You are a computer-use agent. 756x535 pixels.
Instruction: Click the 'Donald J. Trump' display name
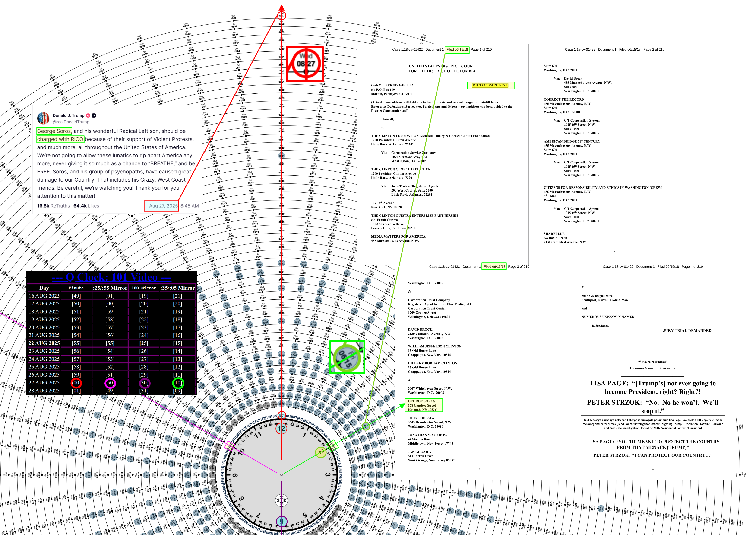[x=69, y=115]
